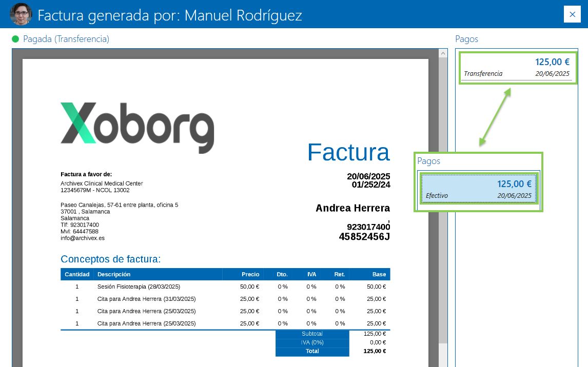Click row 'Sesión Fisioterapia (28/03/2025)'
Screen dimensions: 588x367
(225, 287)
